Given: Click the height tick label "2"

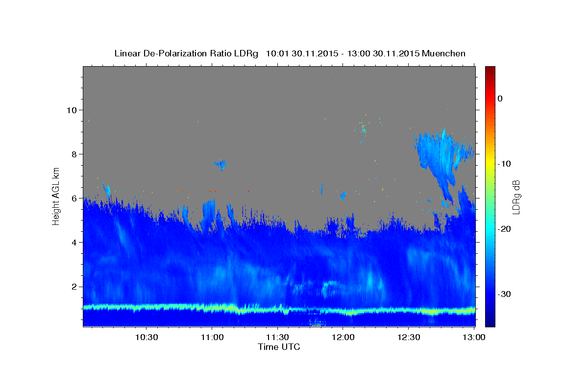Looking at the screenshot, I should pyautogui.click(x=74, y=286).
